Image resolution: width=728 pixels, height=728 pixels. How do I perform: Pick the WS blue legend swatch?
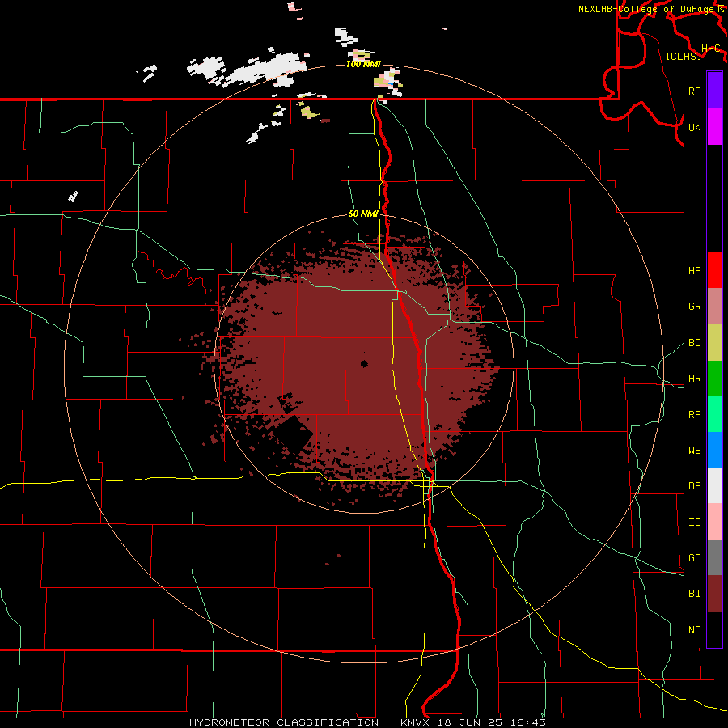(x=714, y=450)
